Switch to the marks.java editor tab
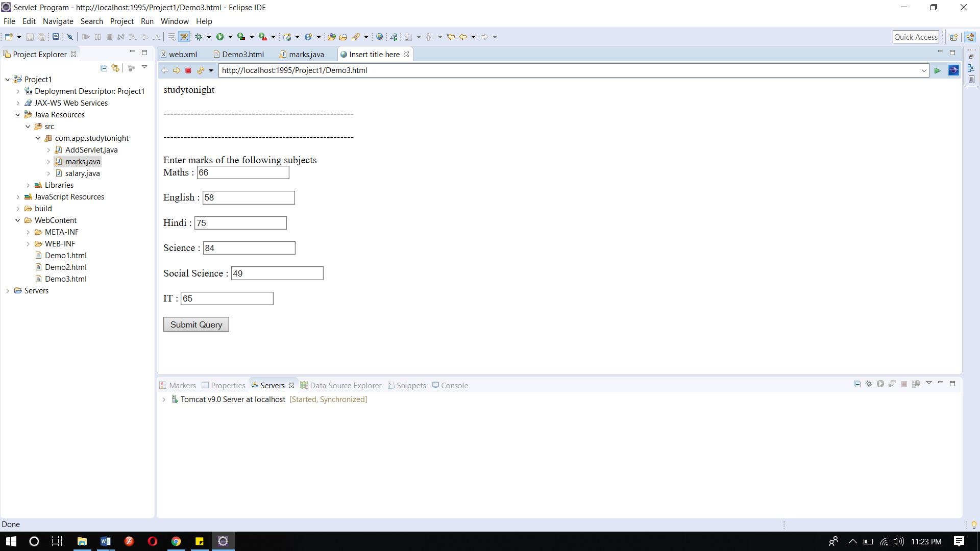Screen dimensions: 980x551 [302, 55]
